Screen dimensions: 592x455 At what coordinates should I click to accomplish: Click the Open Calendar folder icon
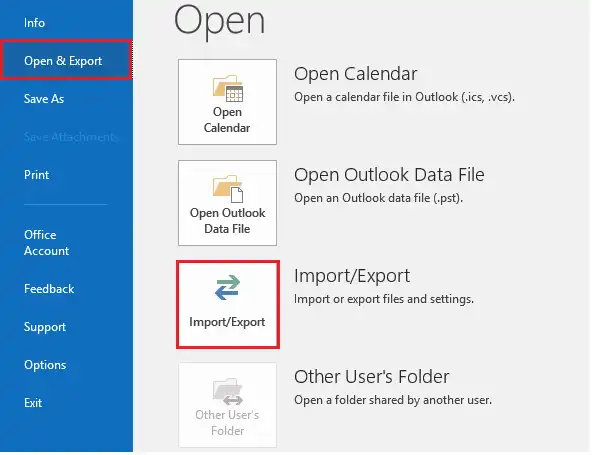pos(228,88)
